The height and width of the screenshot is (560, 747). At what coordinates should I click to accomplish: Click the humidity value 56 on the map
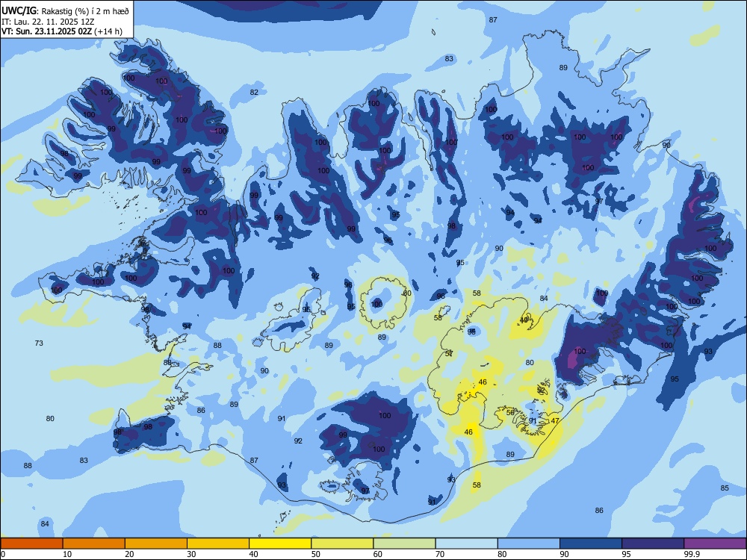click(x=510, y=412)
